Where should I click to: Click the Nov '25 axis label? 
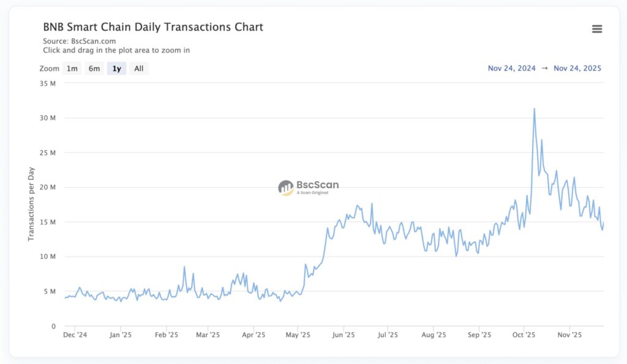(570, 335)
